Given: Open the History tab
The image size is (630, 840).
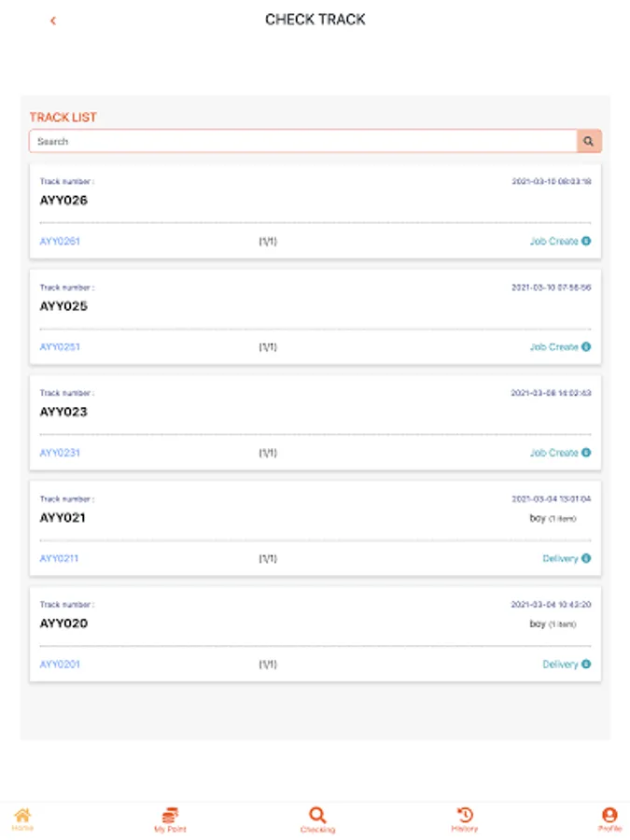Looking at the screenshot, I should coord(465,819).
